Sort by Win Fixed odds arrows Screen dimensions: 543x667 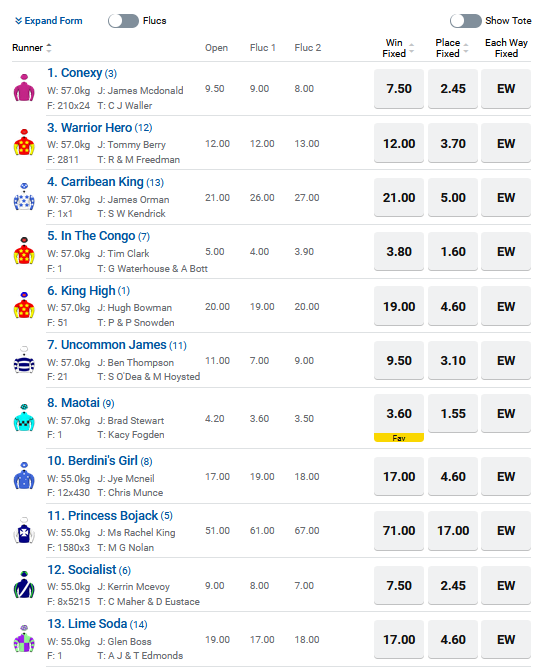pyautogui.click(x=412, y=48)
